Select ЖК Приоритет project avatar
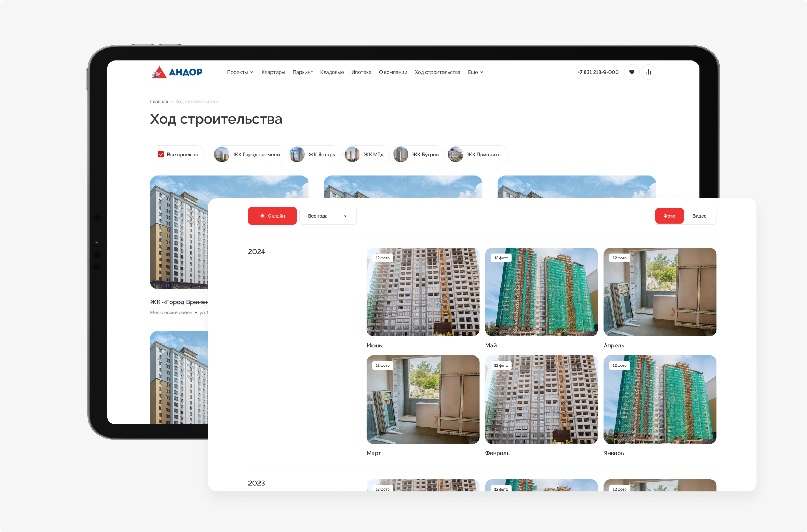807x532 pixels. (x=456, y=155)
